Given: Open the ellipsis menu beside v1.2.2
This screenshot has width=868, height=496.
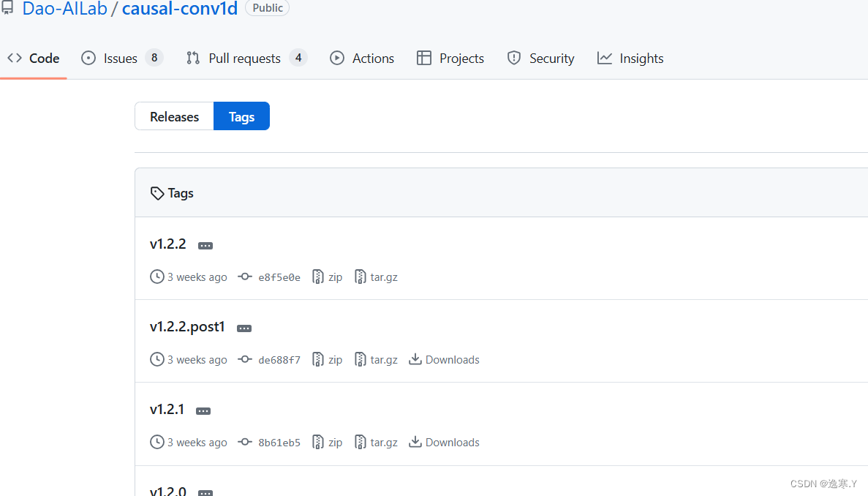Looking at the screenshot, I should point(205,245).
